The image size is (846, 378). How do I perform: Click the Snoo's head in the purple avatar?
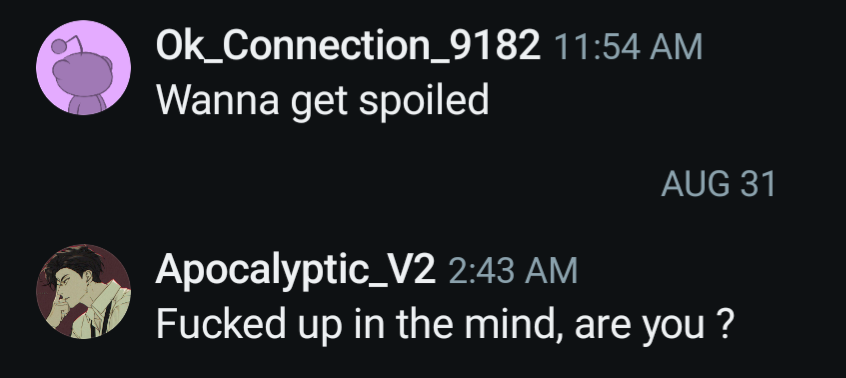tap(83, 75)
